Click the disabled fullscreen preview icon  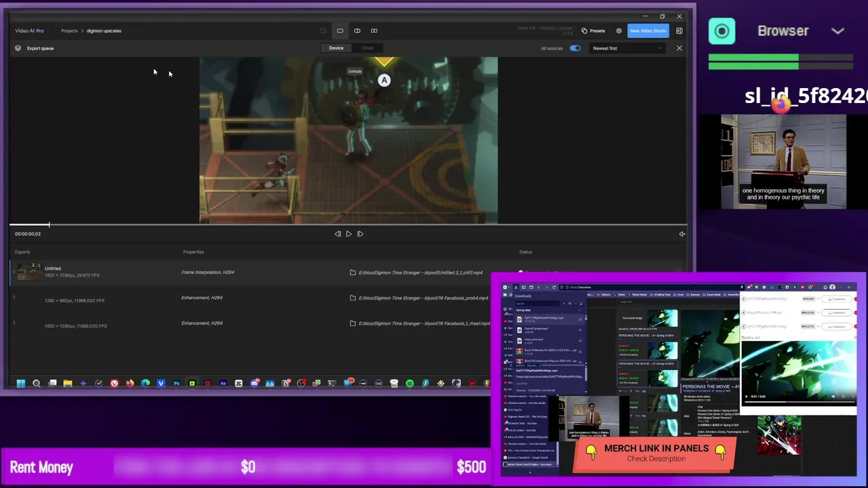click(323, 30)
